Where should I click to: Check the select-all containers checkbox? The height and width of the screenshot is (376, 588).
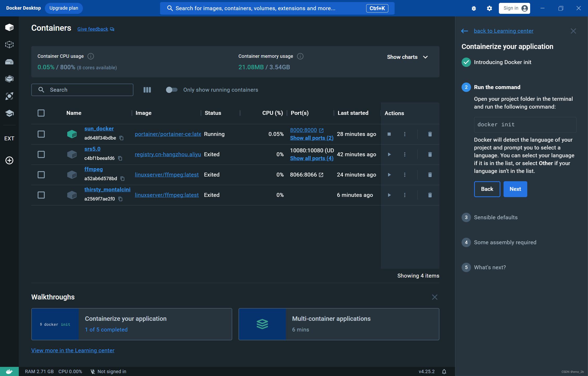41,113
